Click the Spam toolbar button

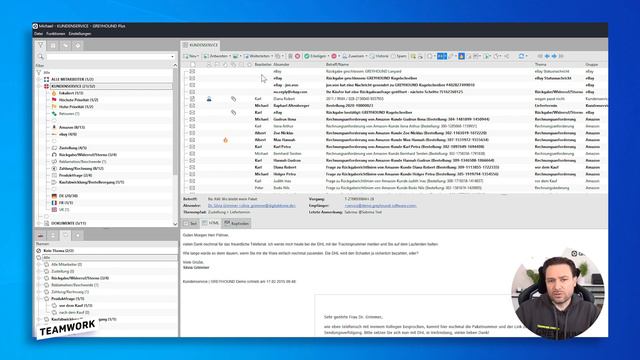click(399, 56)
